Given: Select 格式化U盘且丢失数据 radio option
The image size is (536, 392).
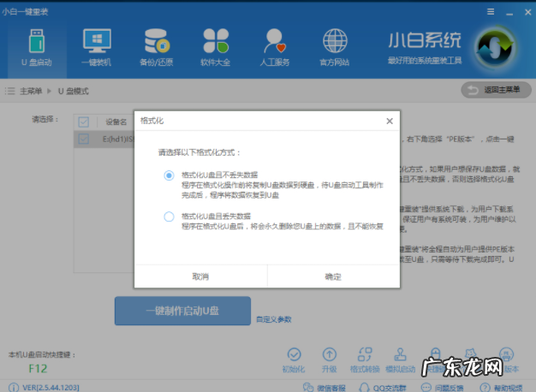Looking at the screenshot, I should pyautogui.click(x=169, y=217).
